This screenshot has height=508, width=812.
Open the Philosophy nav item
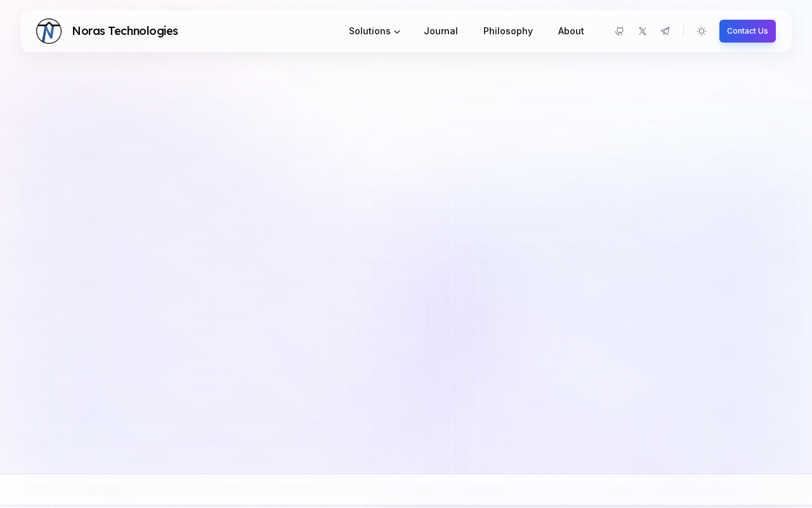click(x=508, y=31)
